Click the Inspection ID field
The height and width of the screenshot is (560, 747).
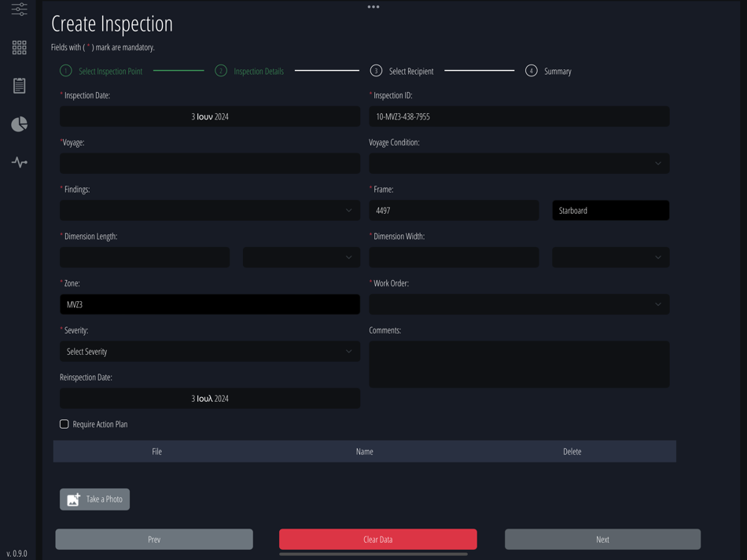(x=519, y=116)
